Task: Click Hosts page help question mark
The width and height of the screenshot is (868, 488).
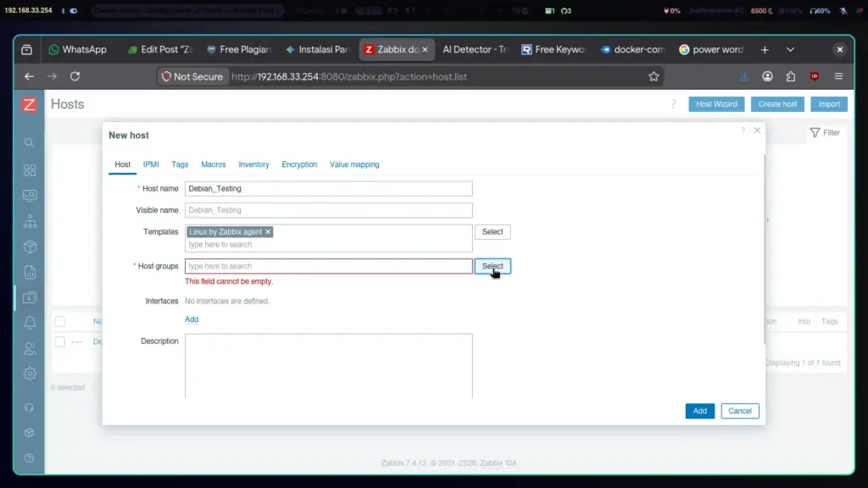Action: (x=673, y=104)
